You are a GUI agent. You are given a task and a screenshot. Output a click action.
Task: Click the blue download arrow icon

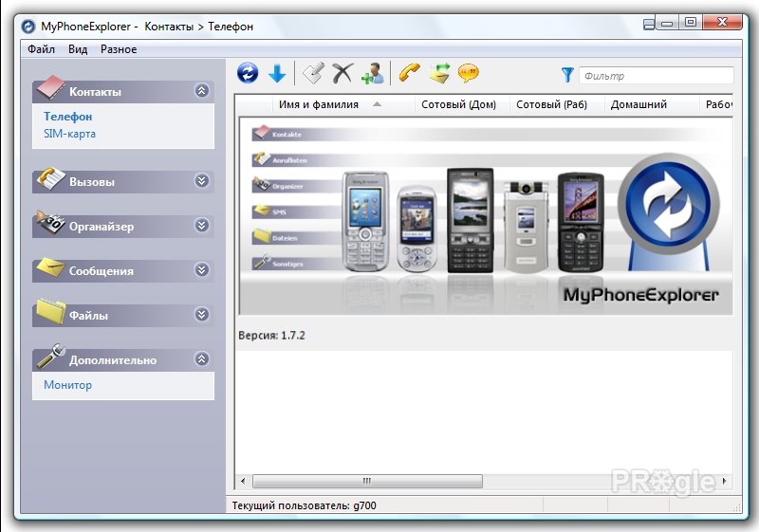277,74
